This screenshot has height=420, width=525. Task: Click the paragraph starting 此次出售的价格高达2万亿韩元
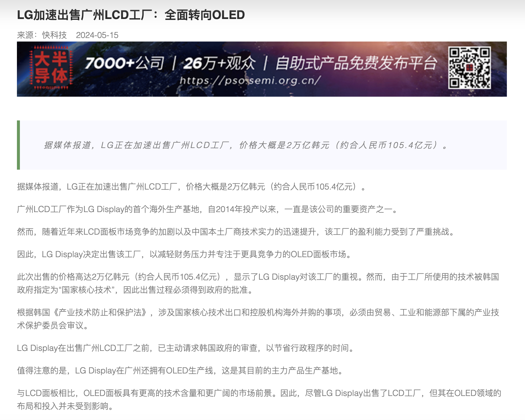pyautogui.click(x=258, y=283)
